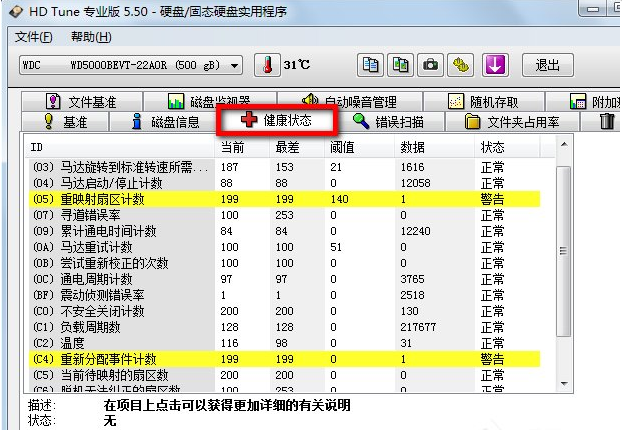Viewport: 622px width, 430px height.
Task: Sort by the 状态 column header
Action: pyautogui.click(x=507, y=147)
